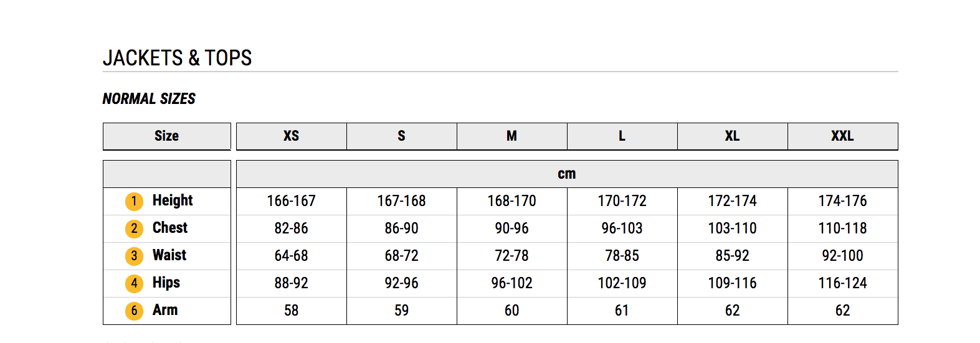
Task: Click the 90-96 chest value for M
Action: click(512, 228)
